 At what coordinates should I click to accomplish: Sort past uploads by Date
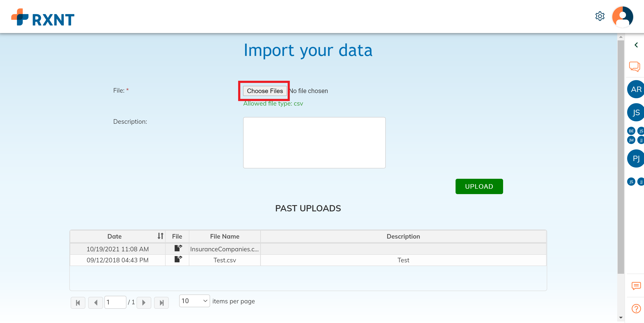point(160,236)
